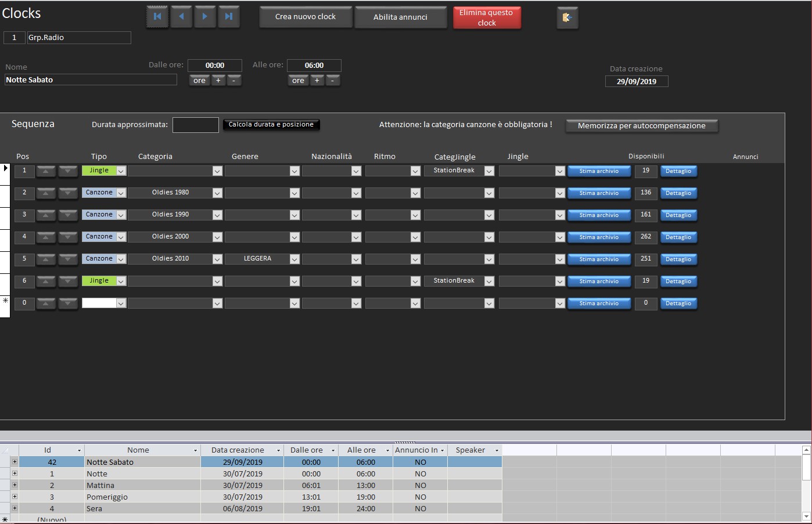Screen dimensions: 812x524
Task: Jump to the last clock record
Action: click(229, 17)
